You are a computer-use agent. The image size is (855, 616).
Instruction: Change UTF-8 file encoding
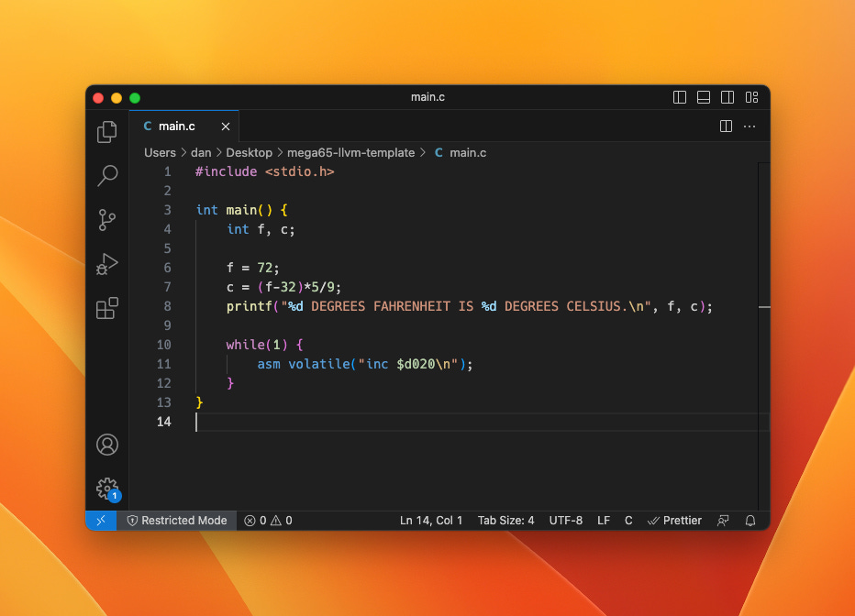(565, 521)
